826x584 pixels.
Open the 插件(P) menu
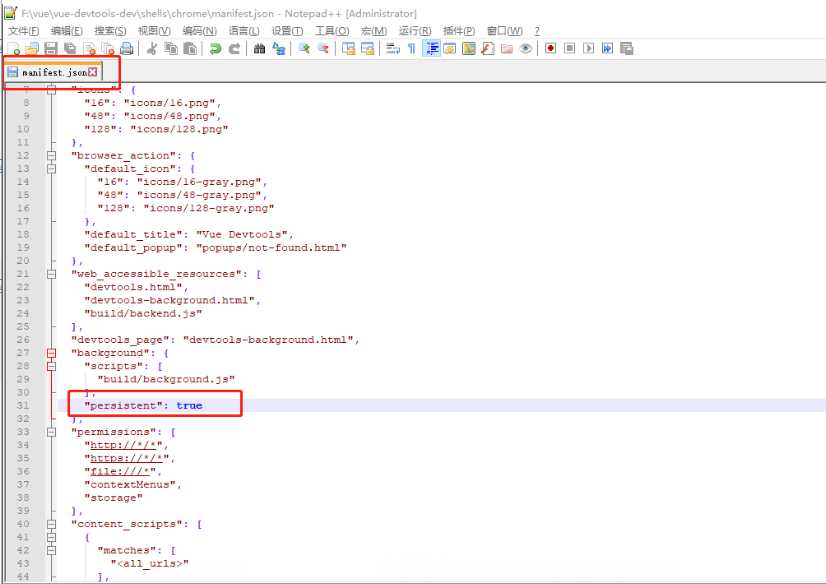[459, 31]
